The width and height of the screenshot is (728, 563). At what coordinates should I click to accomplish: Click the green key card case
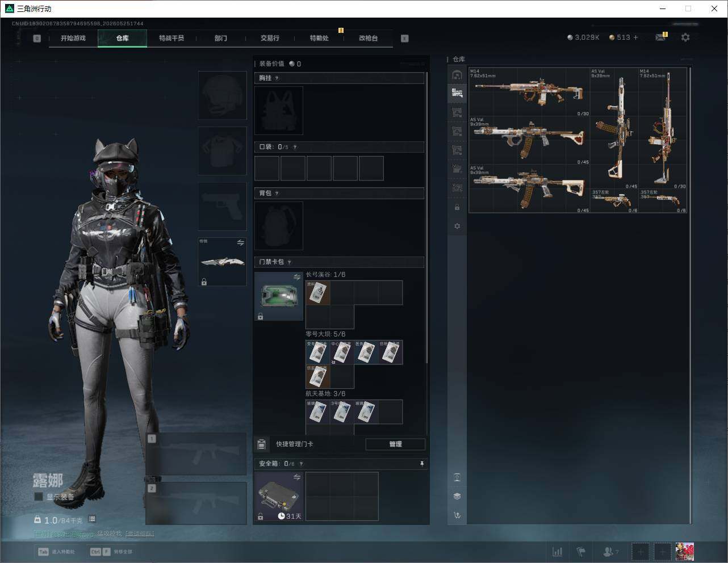pyautogui.click(x=279, y=296)
